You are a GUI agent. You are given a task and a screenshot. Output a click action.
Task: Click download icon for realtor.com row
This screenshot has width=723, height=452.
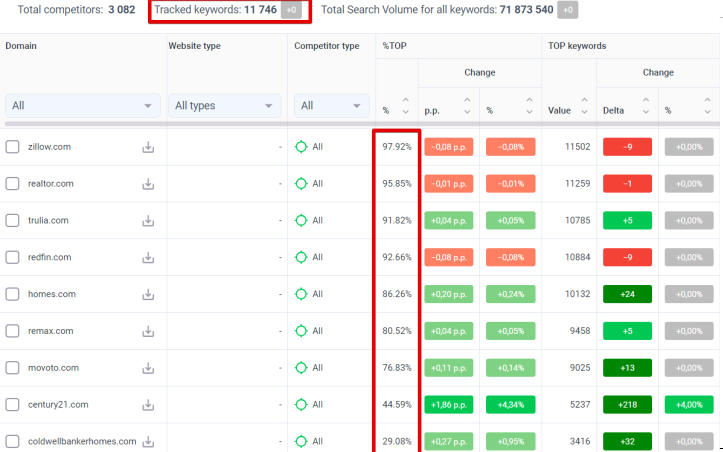click(148, 184)
